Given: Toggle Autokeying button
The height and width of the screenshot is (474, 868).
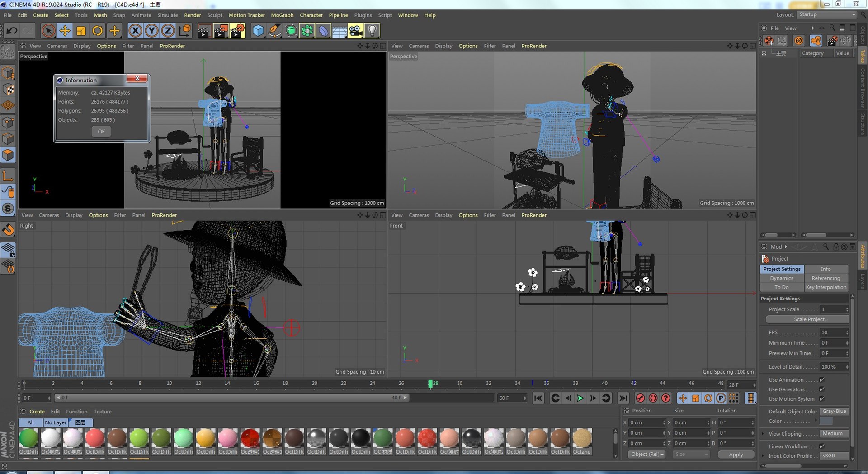Looking at the screenshot, I should 653,398.
